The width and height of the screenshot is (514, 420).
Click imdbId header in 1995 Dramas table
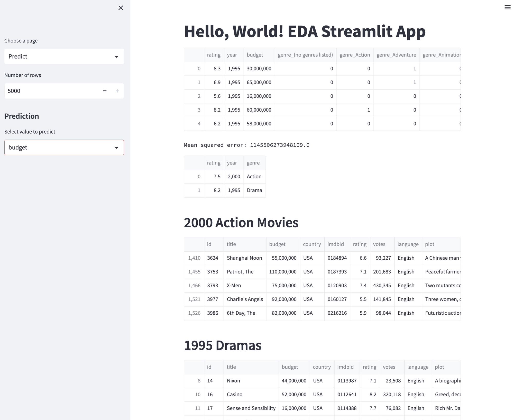345,367
